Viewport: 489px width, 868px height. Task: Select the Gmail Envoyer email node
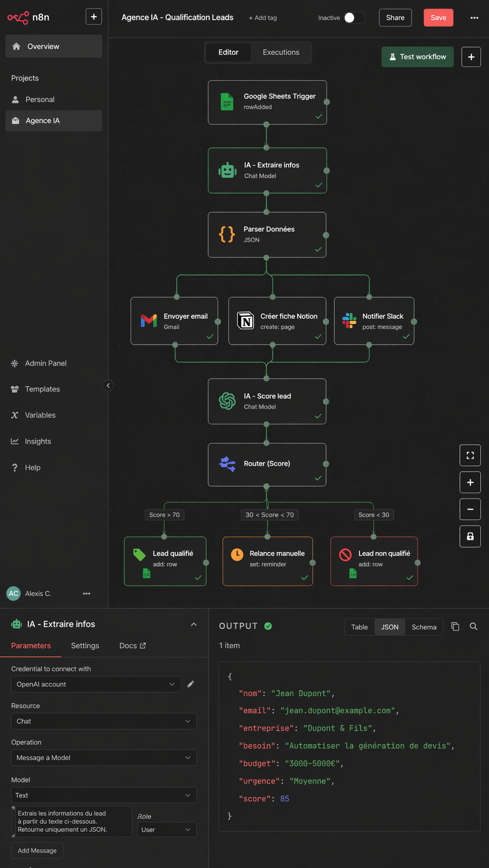174,321
